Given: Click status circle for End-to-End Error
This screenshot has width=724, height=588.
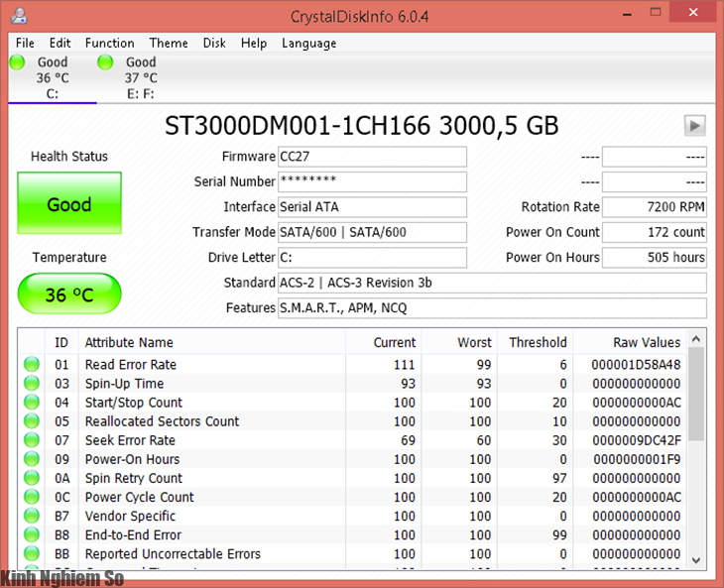Looking at the screenshot, I should (x=32, y=534).
